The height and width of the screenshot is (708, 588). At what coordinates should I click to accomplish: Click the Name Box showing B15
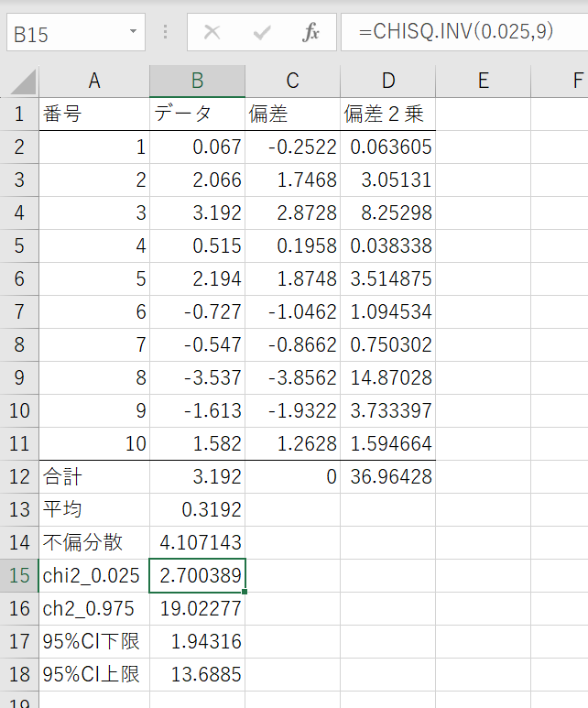pyautogui.click(x=76, y=32)
